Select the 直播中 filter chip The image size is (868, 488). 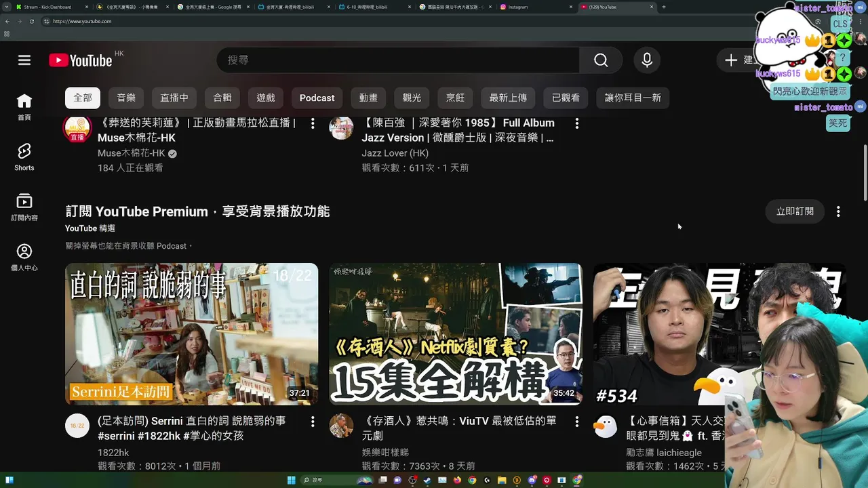[174, 98]
